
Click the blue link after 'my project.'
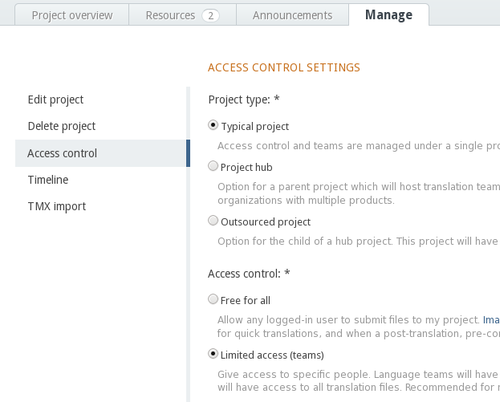[x=491, y=320]
